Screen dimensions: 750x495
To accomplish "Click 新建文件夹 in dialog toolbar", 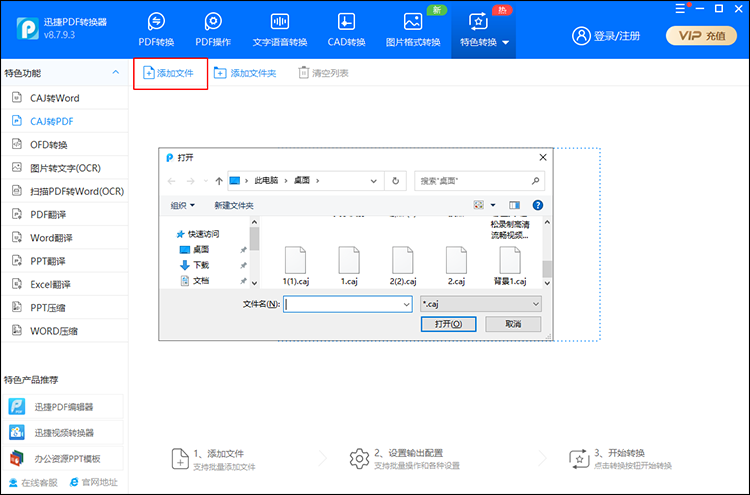I will (234, 205).
